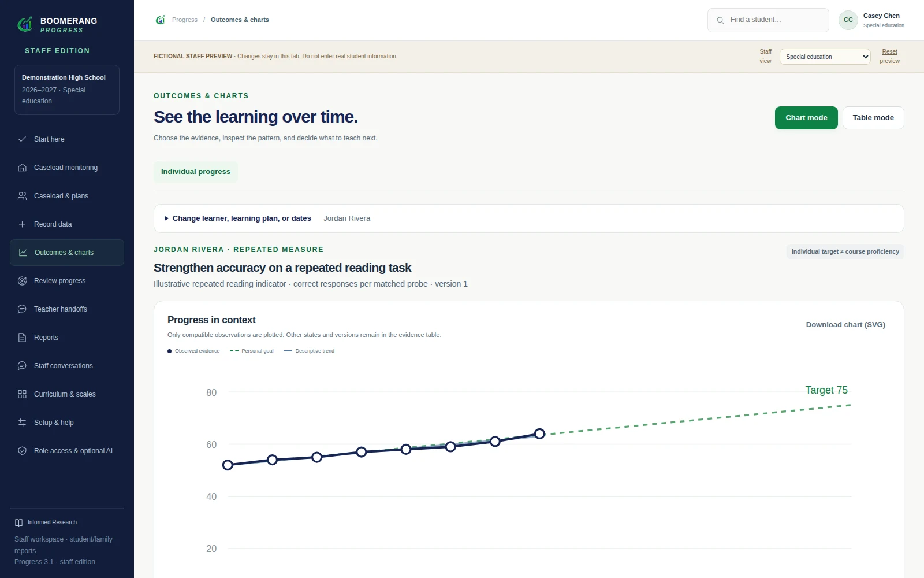Click the Target 75 chart label
Viewport: 924px width, 578px height.
tap(826, 390)
